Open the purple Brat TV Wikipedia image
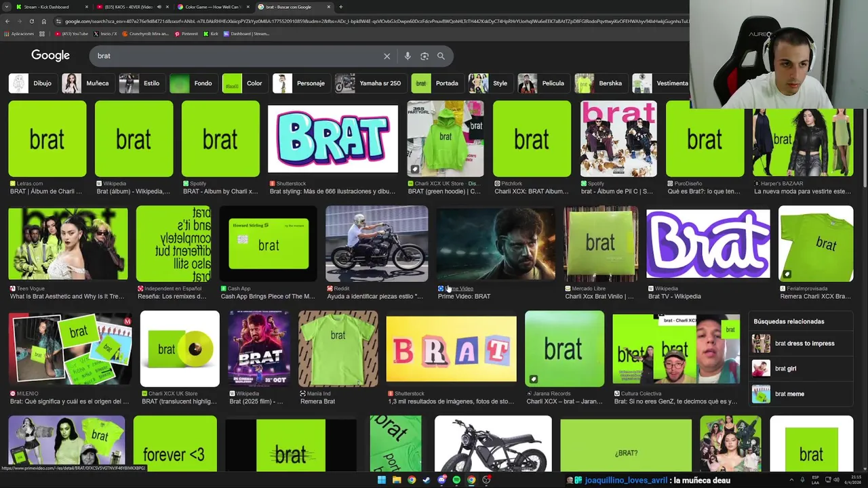The height and width of the screenshot is (488, 868). (x=708, y=244)
